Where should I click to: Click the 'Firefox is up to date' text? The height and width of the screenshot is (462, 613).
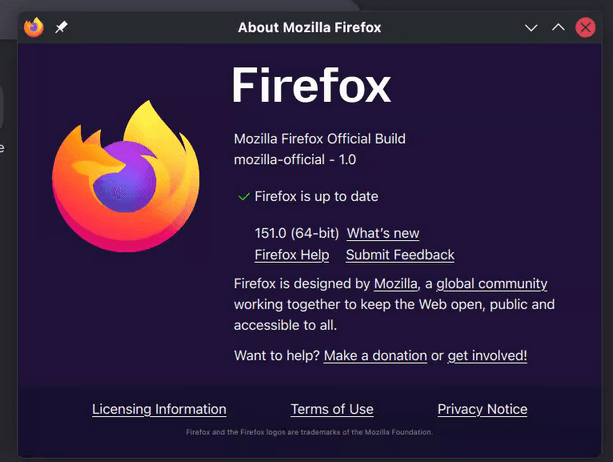pos(316,197)
